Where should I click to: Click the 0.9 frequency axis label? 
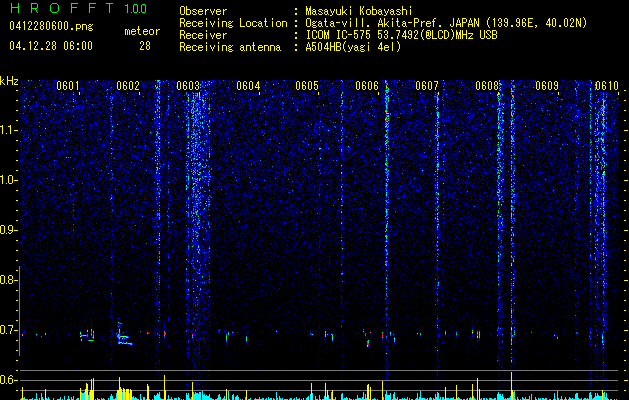(7, 230)
